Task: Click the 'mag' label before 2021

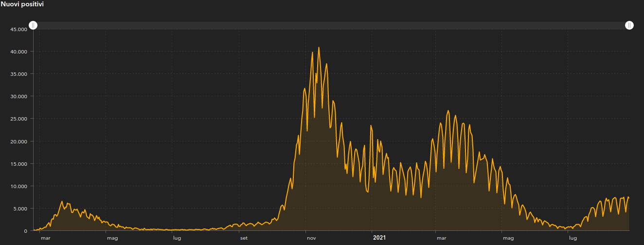Action: click(x=112, y=238)
